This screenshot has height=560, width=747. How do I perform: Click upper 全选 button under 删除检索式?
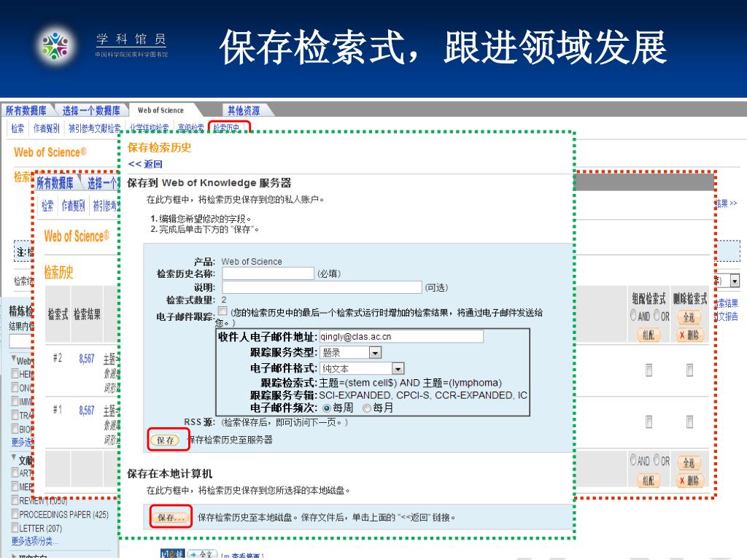coord(689,317)
